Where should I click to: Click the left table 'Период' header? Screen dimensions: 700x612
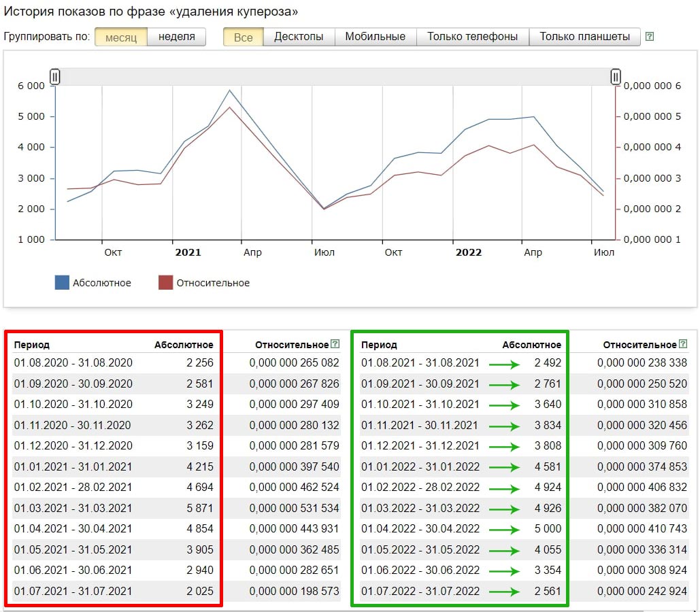coord(32,345)
